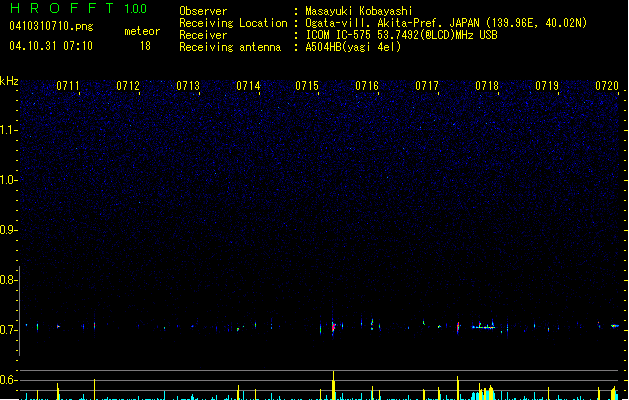The height and width of the screenshot is (400, 629).
Task: Click the 0711 time marker
Action: pyautogui.click(x=68, y=86)
